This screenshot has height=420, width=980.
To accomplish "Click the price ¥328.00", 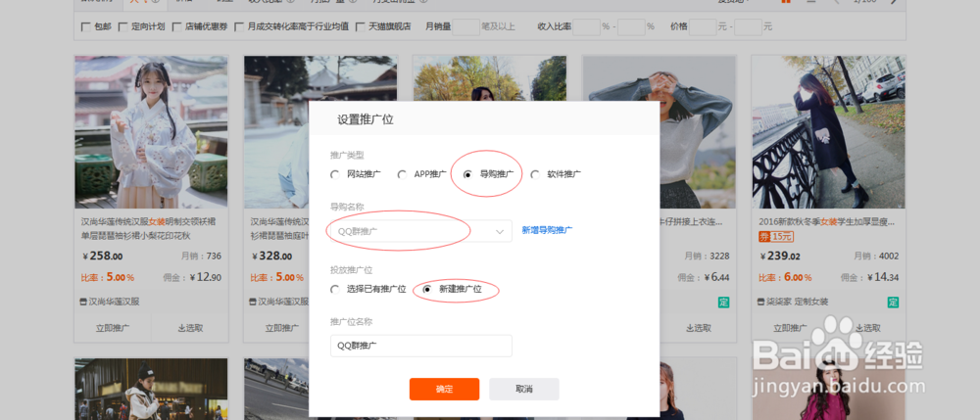I will [271, 256].
